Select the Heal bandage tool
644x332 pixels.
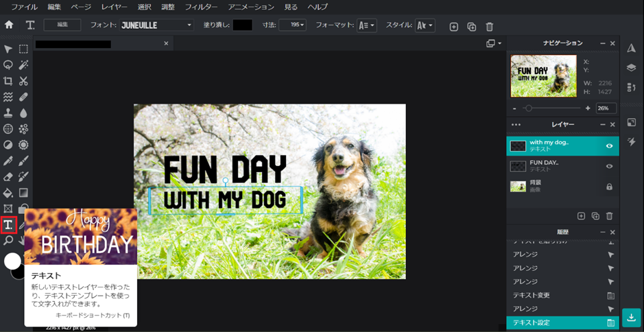tap(23, 97)
